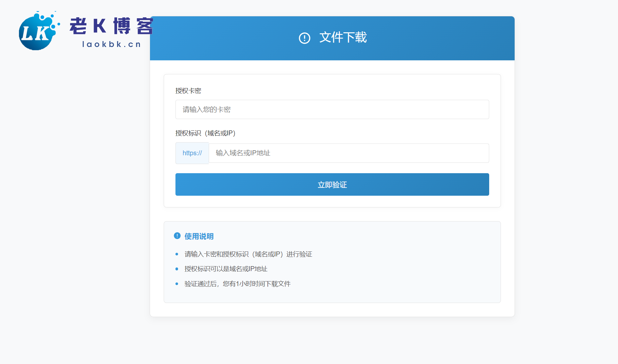Click the bullet dot before 验证通过后
Viewport: 618px width, 364px height.
tap(177, 284)
